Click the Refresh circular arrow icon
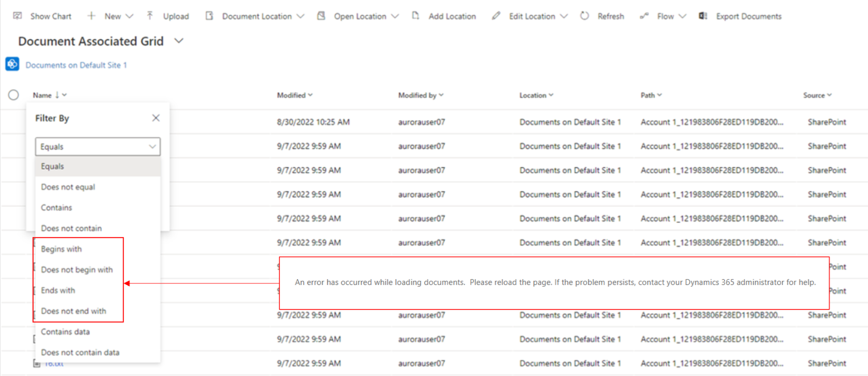This screenshot has height=376, width=868. (584, 16)
